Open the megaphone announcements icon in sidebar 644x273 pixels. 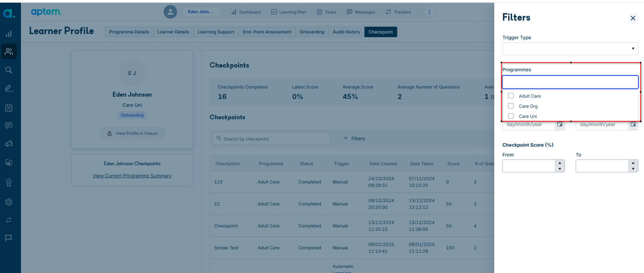(9, 144)
